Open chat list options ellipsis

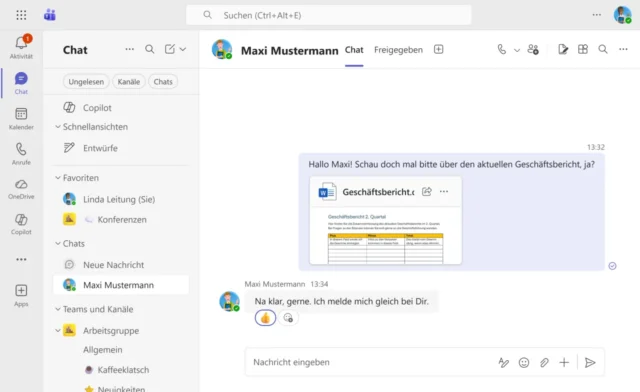(x=129, y=49)
